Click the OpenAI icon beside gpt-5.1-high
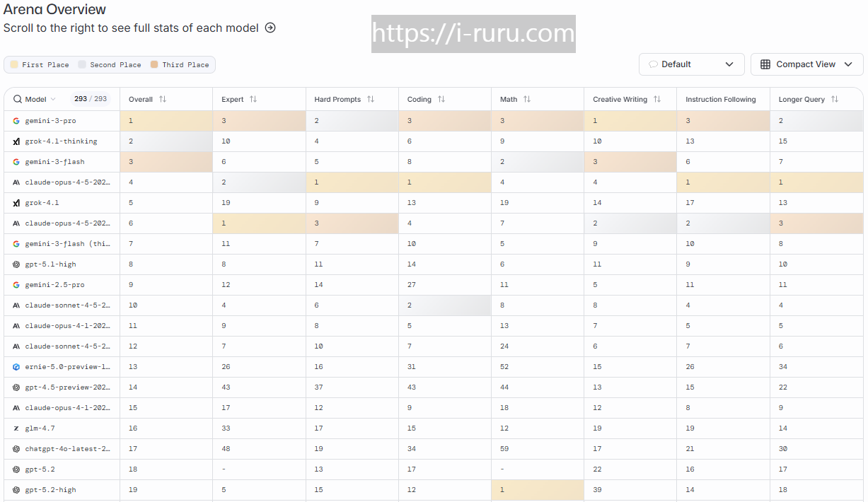The height and width of the screenshot is (502, 868). 16,264
